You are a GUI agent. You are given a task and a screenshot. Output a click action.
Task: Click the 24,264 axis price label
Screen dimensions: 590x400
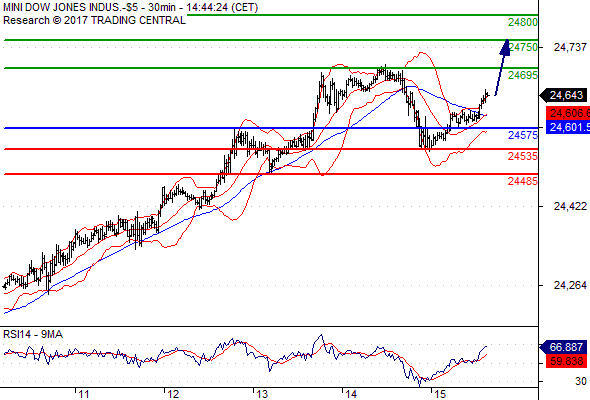(x=570, y=285)
